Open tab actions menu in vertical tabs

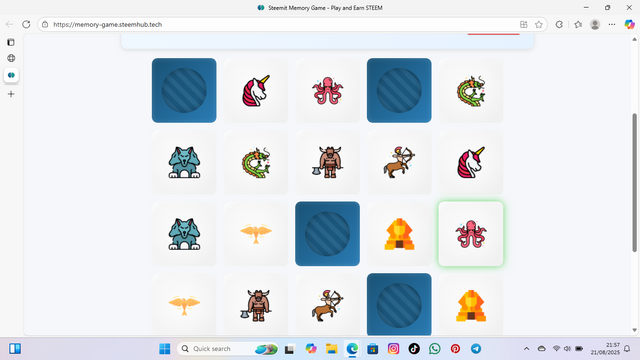11,42
